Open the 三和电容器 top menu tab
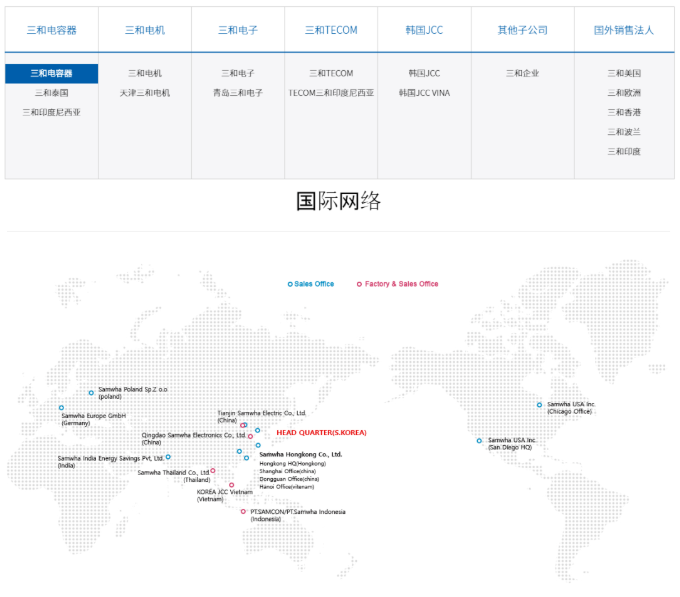 point(52,30)
